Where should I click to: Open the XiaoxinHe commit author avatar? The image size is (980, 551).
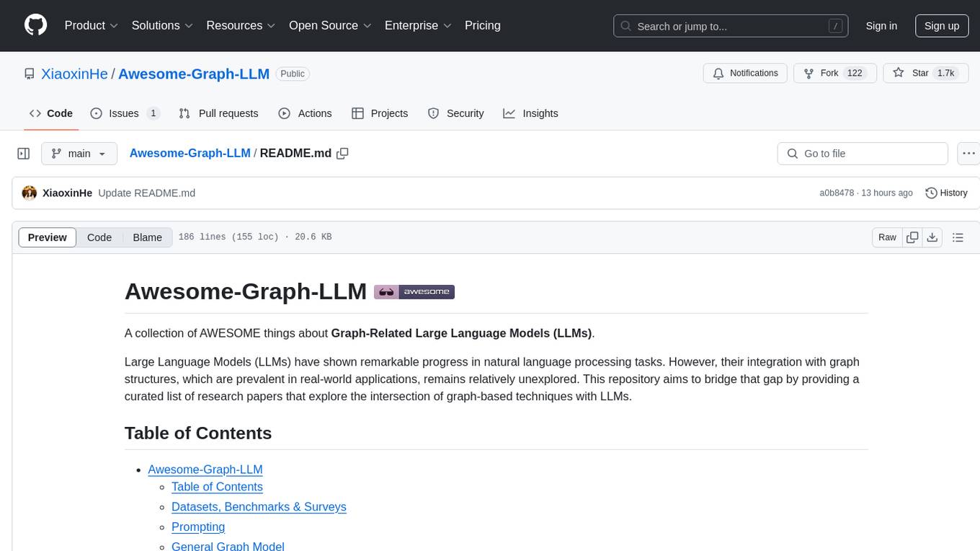click(x=30, y=193)
